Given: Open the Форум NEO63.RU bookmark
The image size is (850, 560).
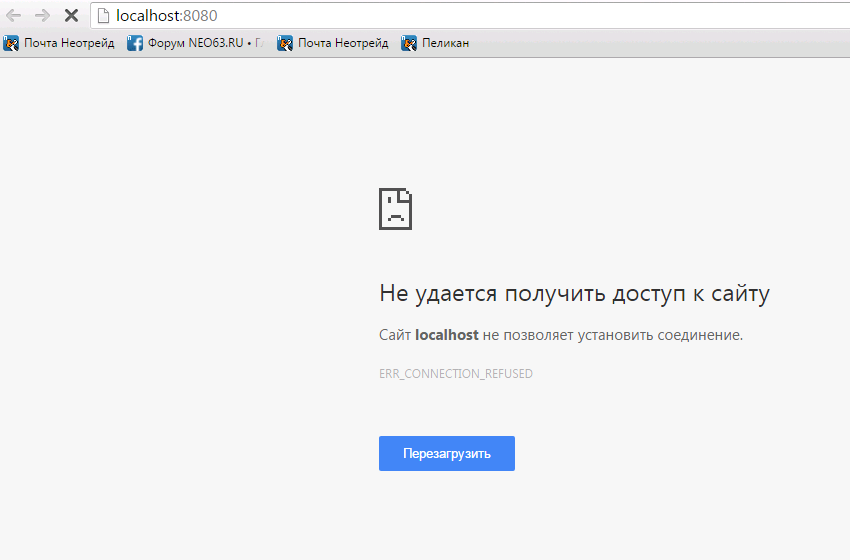Looking at the screenshot, I should coord(204,43).
